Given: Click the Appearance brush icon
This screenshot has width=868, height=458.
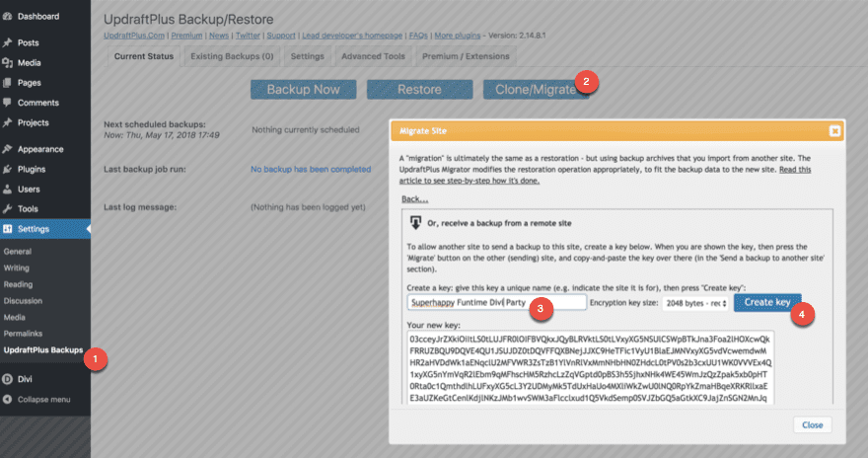Looking at the screenshot, I should [7, 149].
